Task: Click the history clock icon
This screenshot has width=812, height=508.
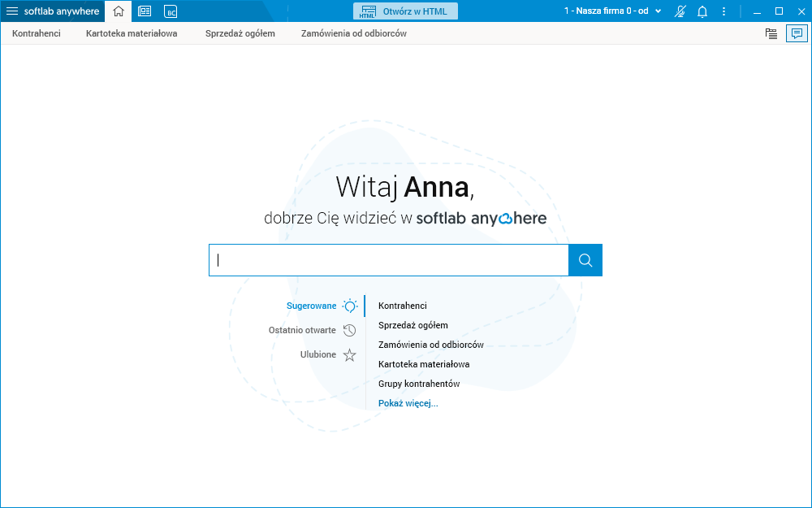Action: [349, 330]
